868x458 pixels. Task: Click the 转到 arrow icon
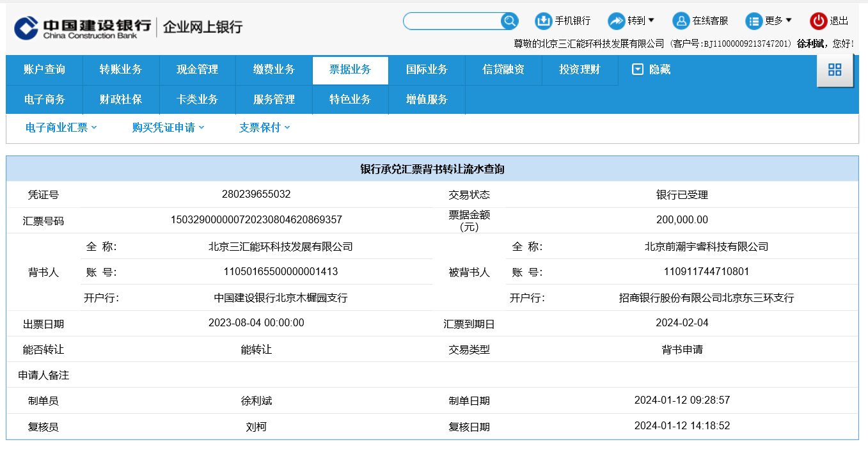616,21
